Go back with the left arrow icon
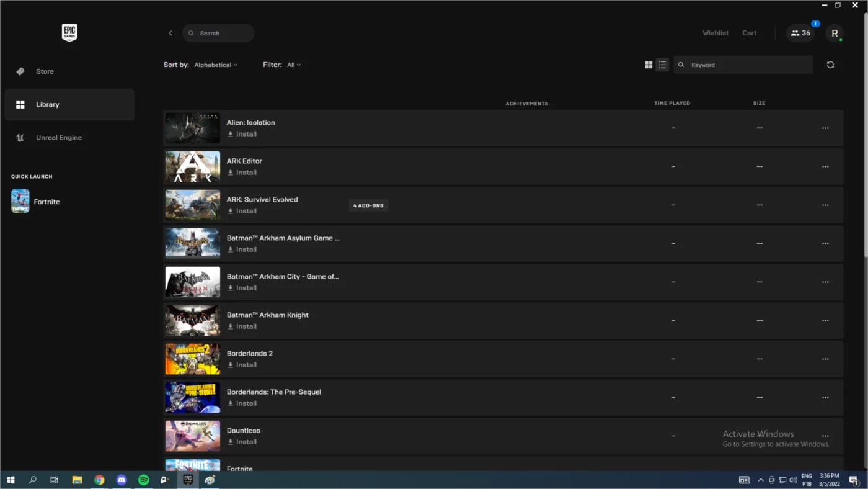This screenshot has width=868, height=489. (x=170, y=33)
